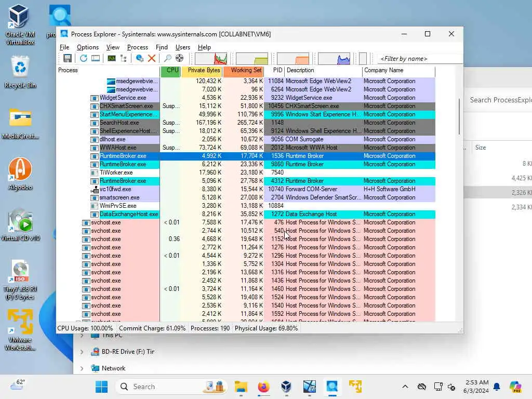Click H+H Software GmbH company cell
This screenshot has width=532, height=399.
[x=389, y=189]
